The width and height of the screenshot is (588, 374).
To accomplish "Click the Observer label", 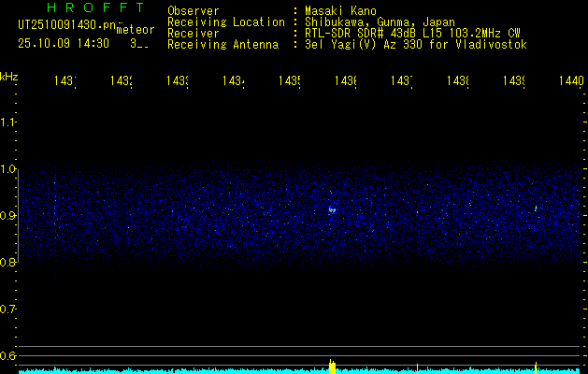I will click(x=194, y=11).
